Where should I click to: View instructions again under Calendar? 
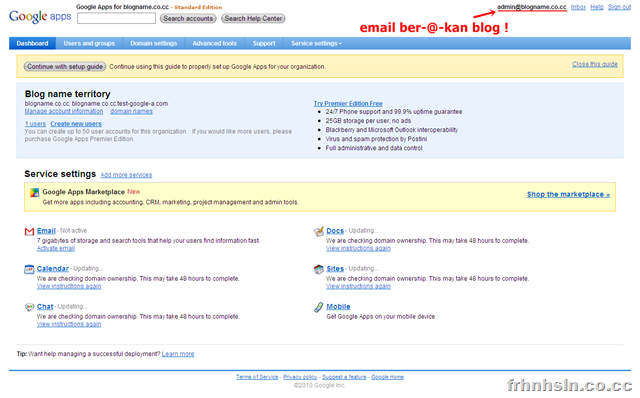coord(69,286)
